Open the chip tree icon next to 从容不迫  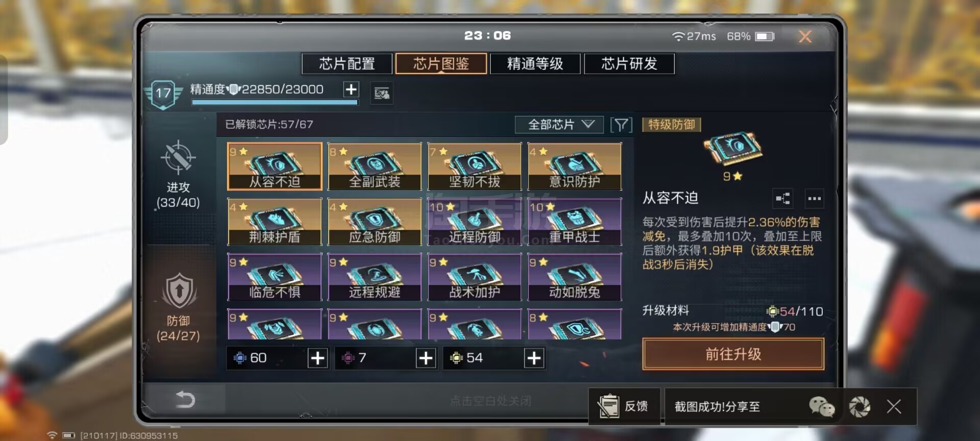(x=783, y=199)
